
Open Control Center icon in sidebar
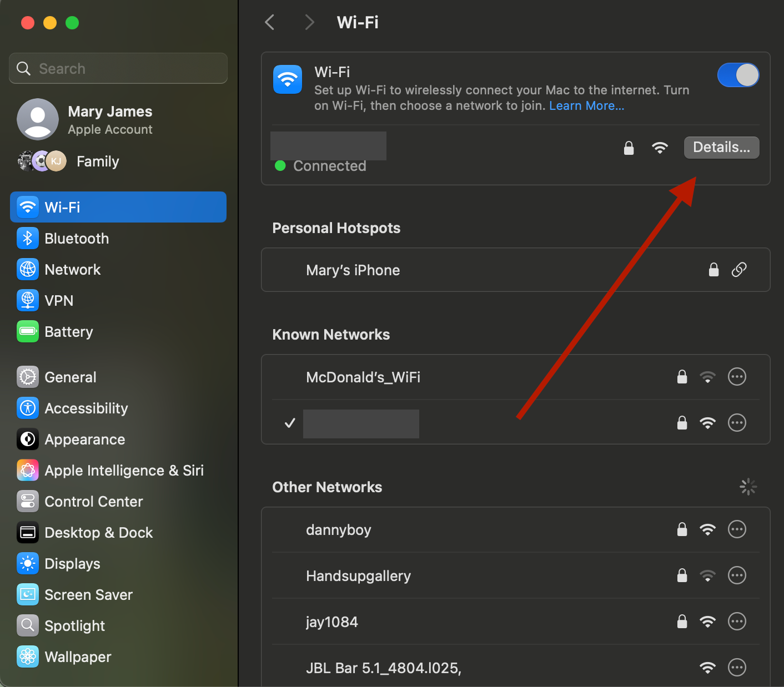point(28,502)
